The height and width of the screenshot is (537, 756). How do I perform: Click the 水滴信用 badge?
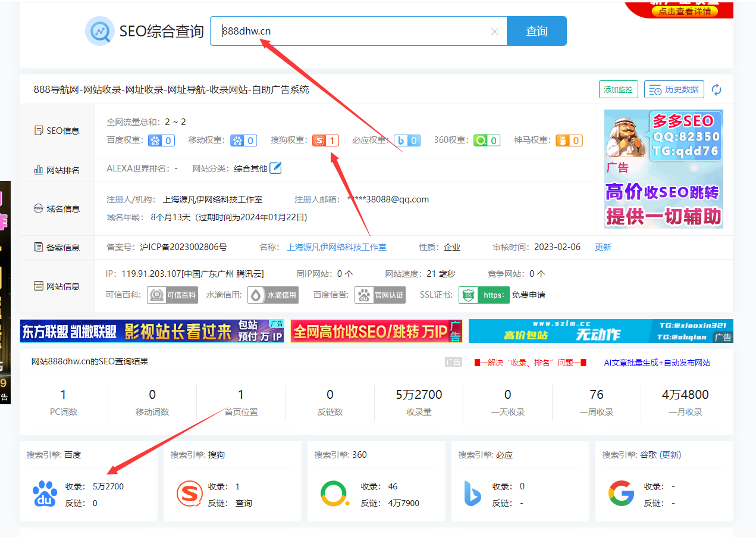pos(273,294)
